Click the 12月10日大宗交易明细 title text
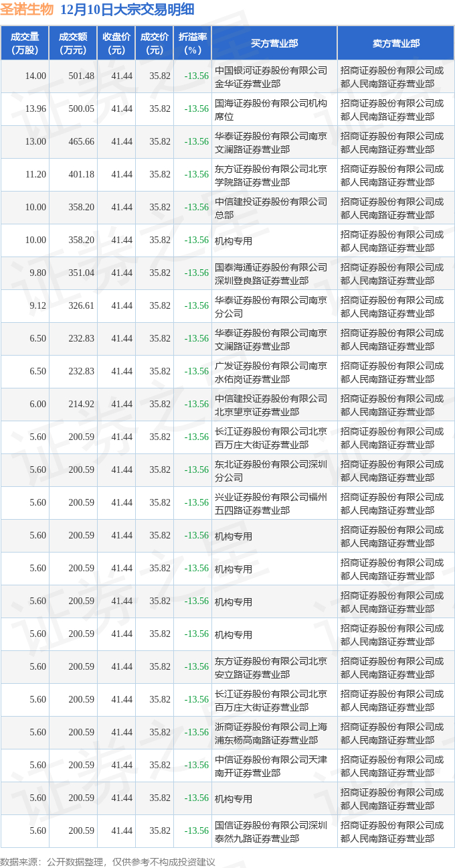Image resolution: width=455 pixels, height=868 pixels. pos(127,9)
